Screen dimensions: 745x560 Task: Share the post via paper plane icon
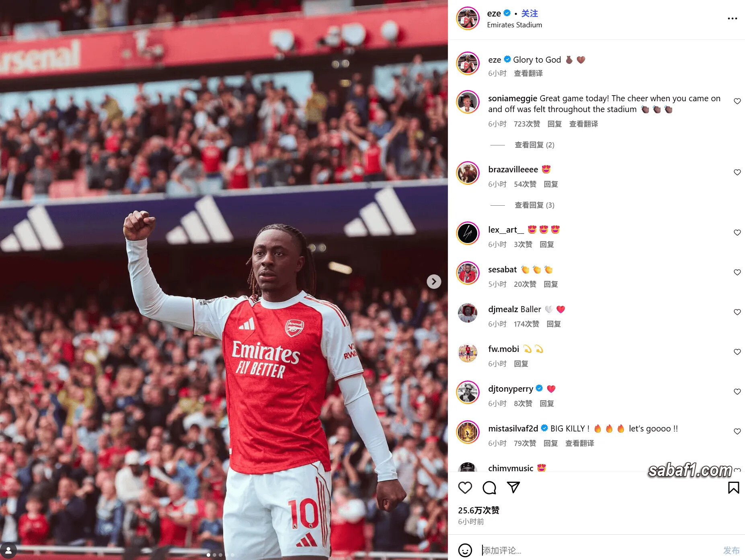point(513,488)
